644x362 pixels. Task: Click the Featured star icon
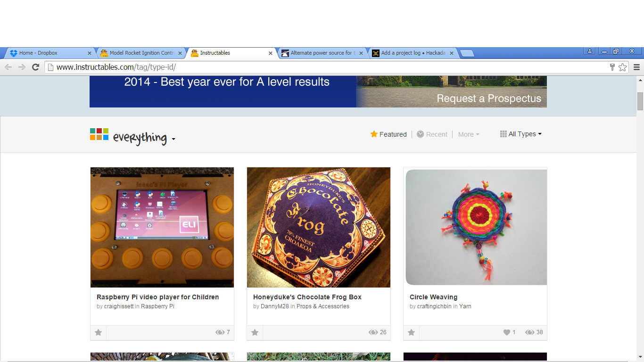[x=374, y=134]
